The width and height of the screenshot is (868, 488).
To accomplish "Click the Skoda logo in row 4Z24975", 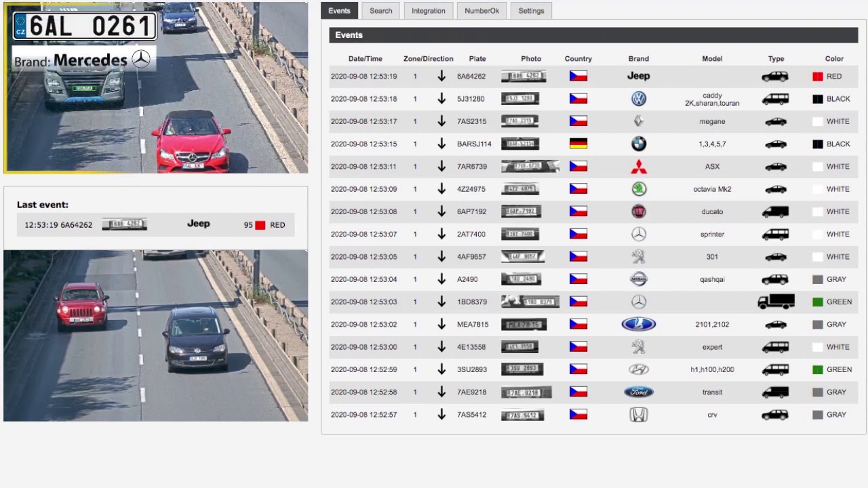I will pos(639,189).
